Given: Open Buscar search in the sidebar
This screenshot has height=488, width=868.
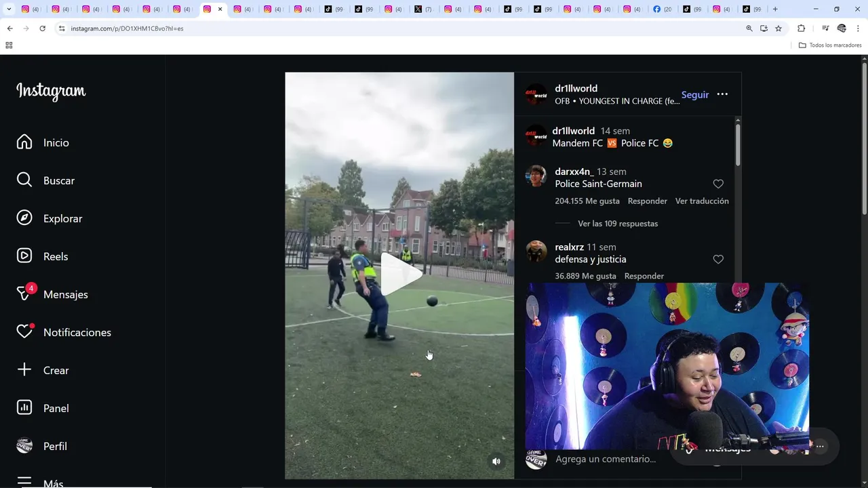Looking at the screenshot, I should coord(45,180).
